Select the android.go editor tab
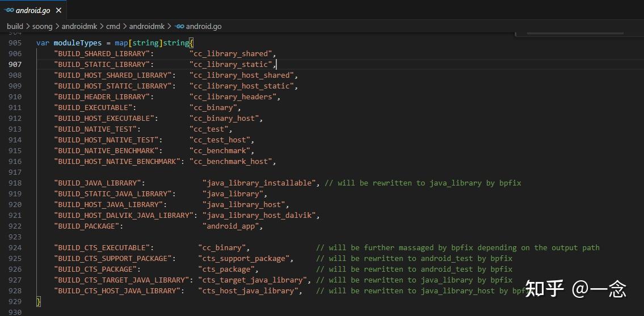644x316 pixels. [x=33, y=10]
